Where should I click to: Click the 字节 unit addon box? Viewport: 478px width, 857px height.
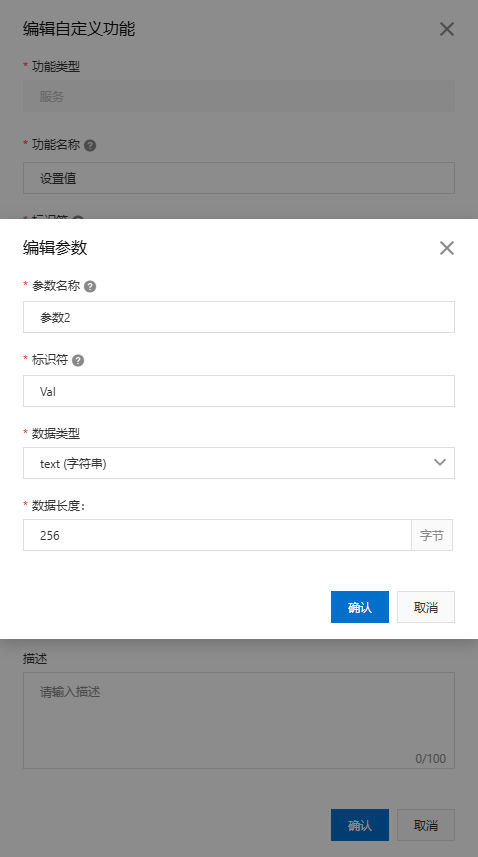(432, 535)
